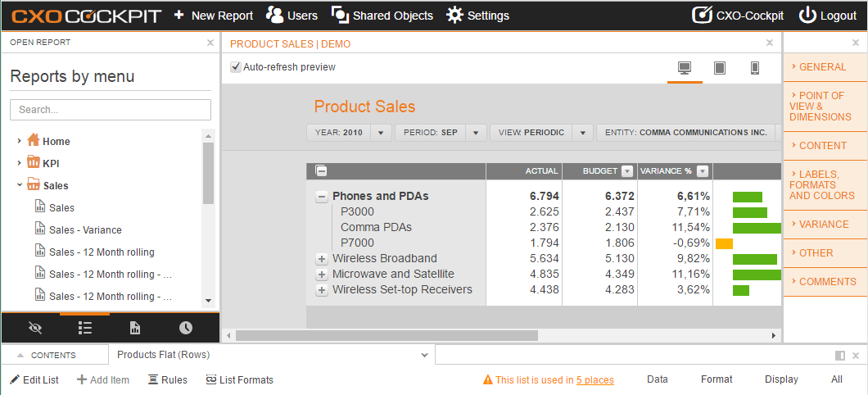Open the YEAR 2010 dropdown arrow

click(x=380, y=133)
